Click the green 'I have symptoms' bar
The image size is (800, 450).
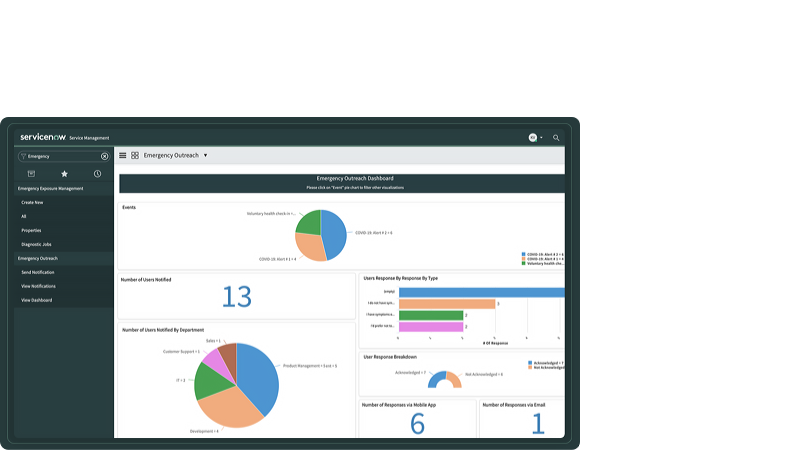click(431, 315)
